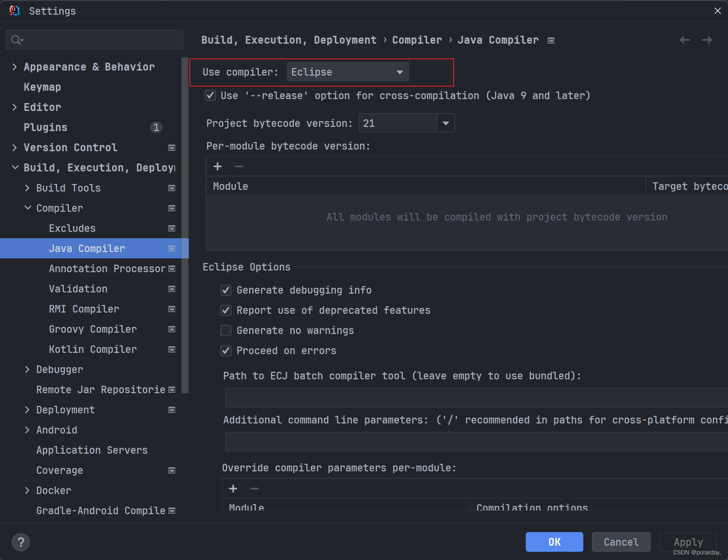The width and height of the screenshot is (728, 560).
Task: Click the Plugins update count badge
Action: (x=156, y=127)
